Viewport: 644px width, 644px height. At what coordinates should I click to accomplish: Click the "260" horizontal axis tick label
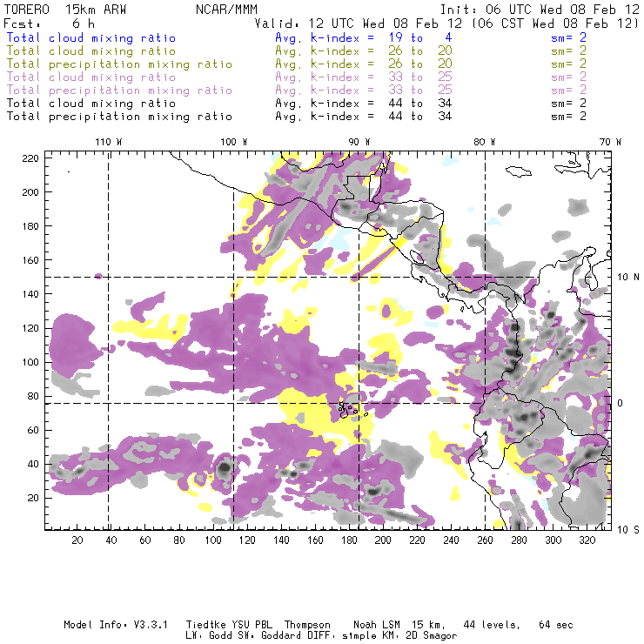[485, 540]
